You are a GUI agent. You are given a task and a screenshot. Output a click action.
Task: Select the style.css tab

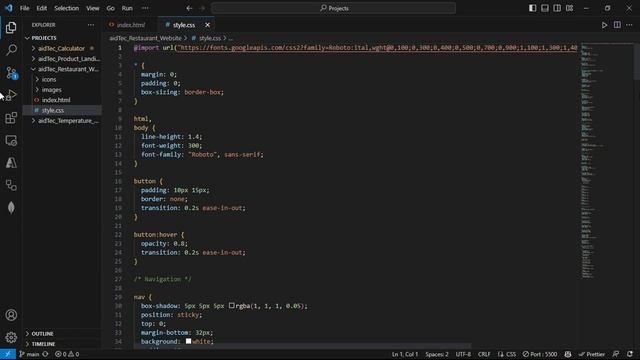coord(184,25)
